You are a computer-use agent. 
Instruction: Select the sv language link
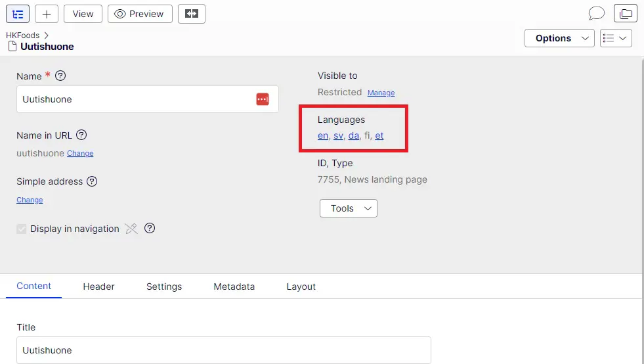coord(338,135)
